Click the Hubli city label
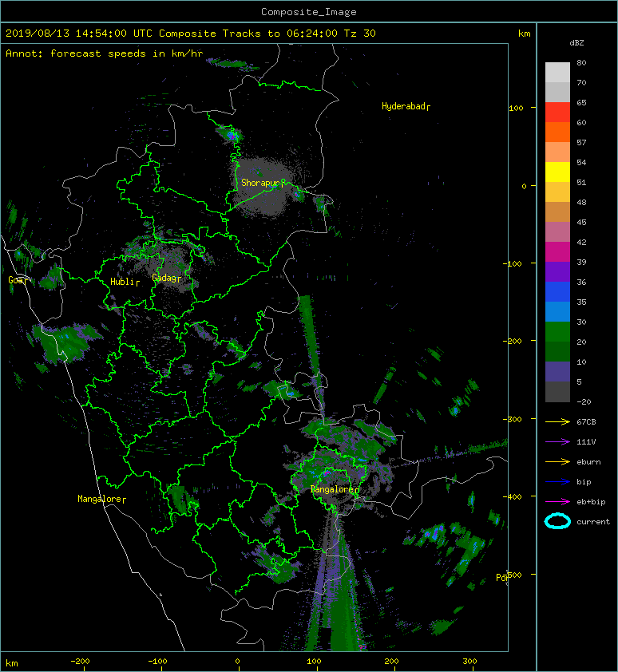Screen dimensions: 618x672 tap(123, 282)
